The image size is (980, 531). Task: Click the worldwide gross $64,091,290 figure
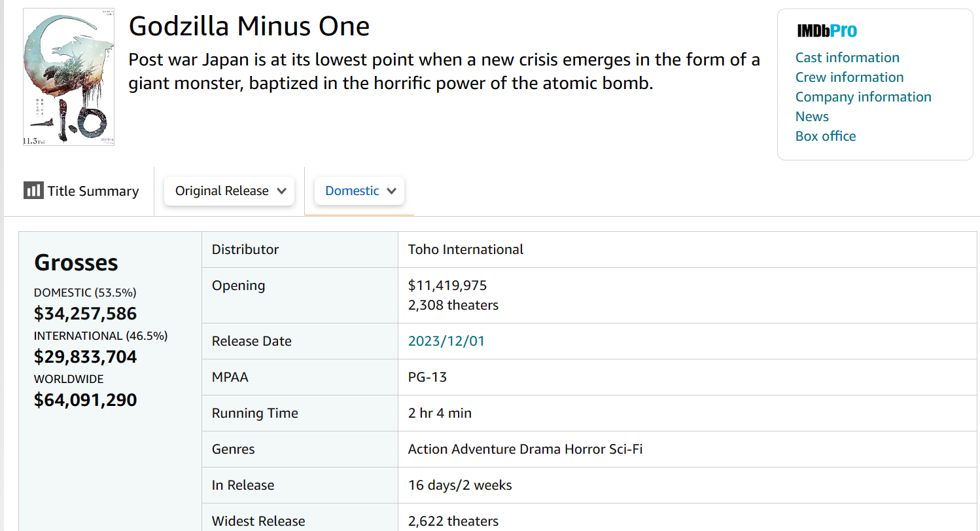coord(85,400)
